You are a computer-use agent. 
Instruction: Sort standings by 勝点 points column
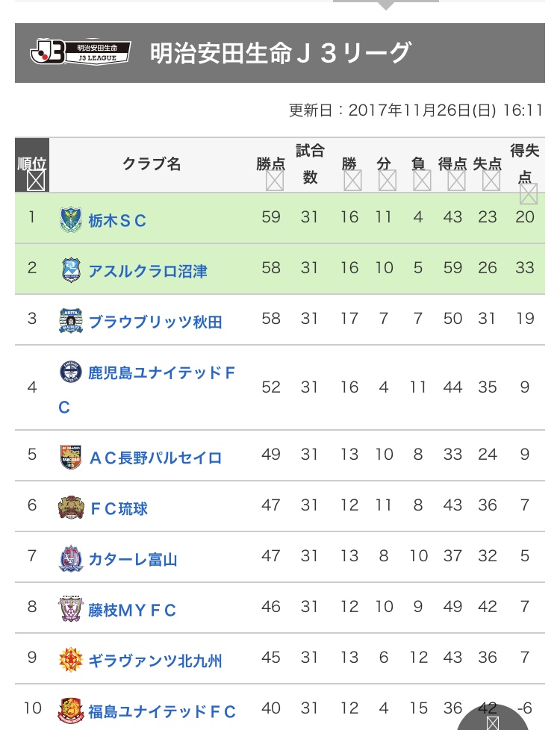[x=275, y=180]
